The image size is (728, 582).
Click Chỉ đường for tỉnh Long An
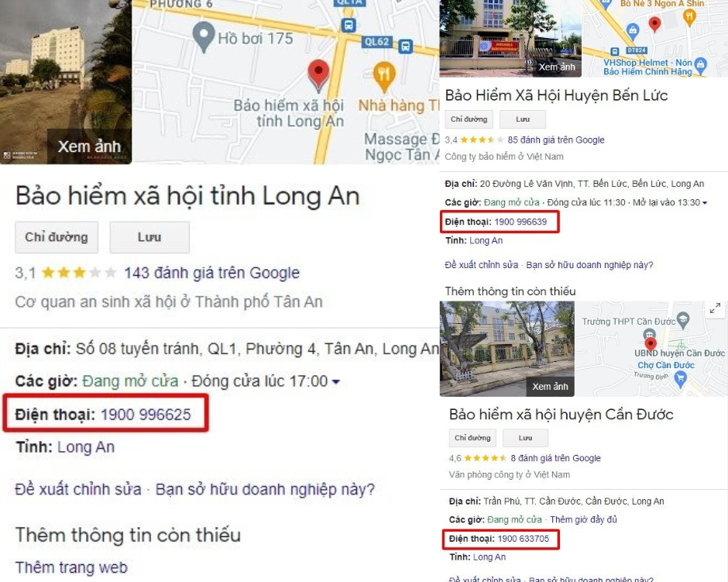[57, 237]
